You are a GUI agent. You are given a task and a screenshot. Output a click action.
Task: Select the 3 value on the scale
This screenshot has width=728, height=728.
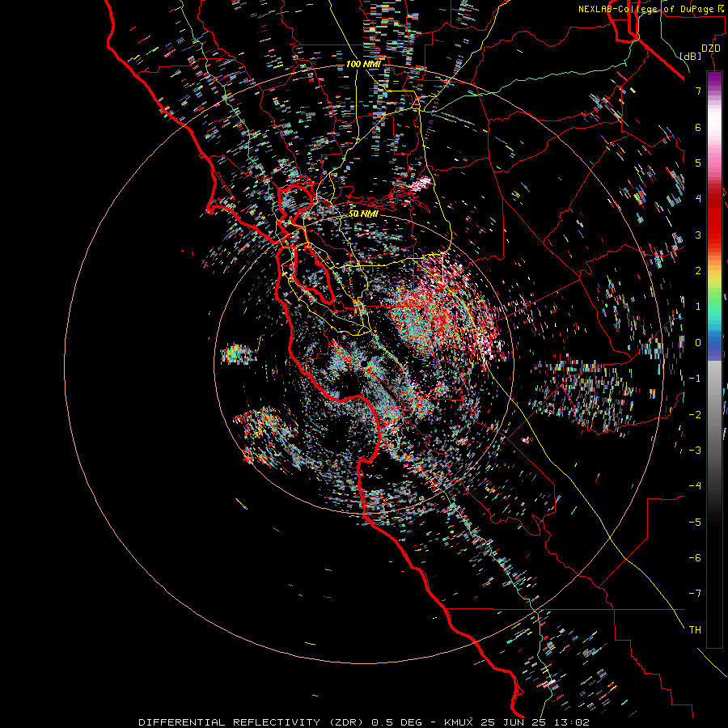(698, 235)
